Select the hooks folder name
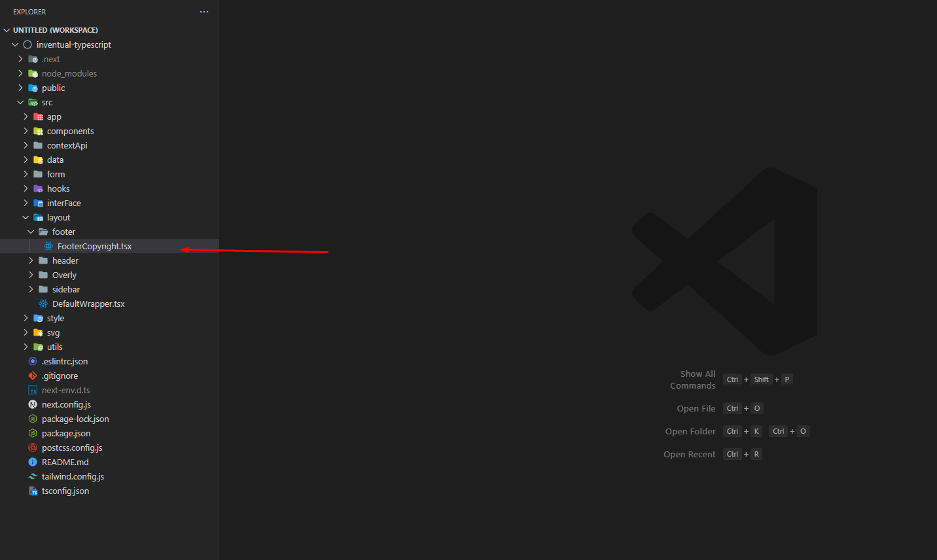The image size is (937, 560). pos(58,188)
